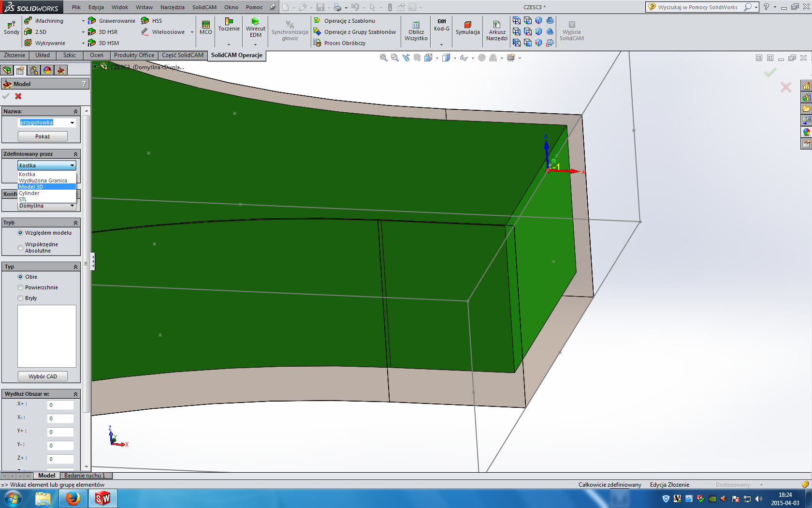
Task: Open the Nazwa przygotowka dropdown
Action: 72,123
